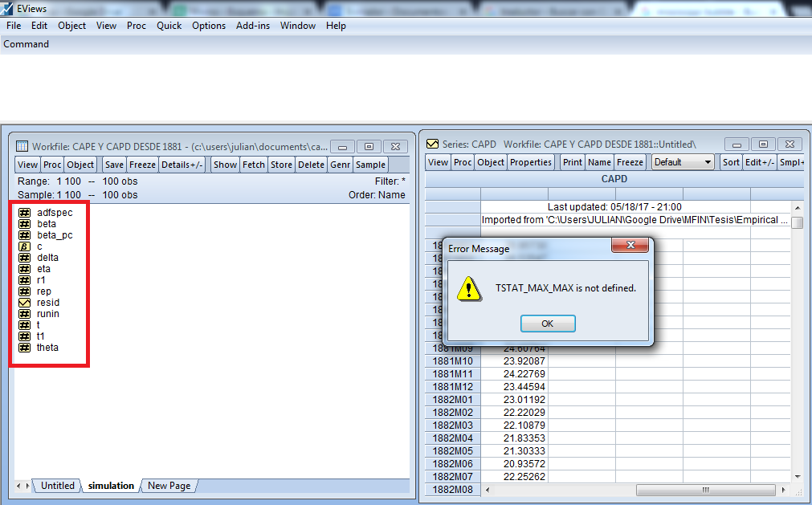
Task: Select the beta_pc object icon
Action: point(24,235)
